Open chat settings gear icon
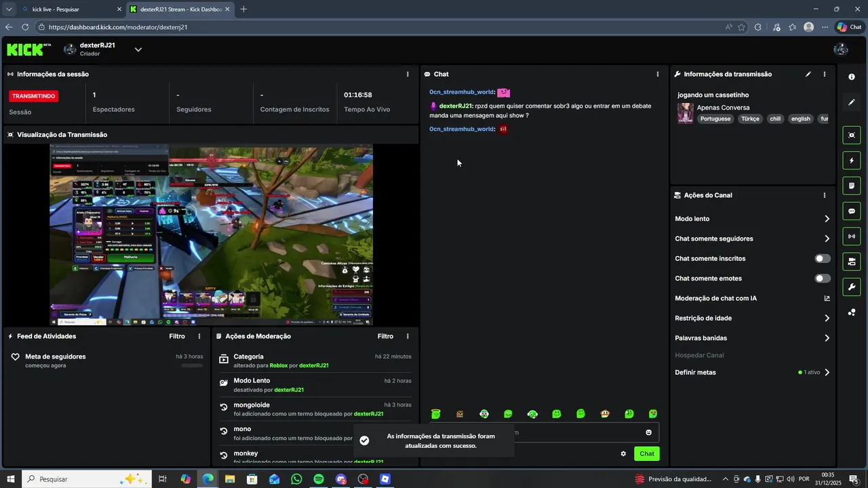The image size is (868, 488). point(623,453)
